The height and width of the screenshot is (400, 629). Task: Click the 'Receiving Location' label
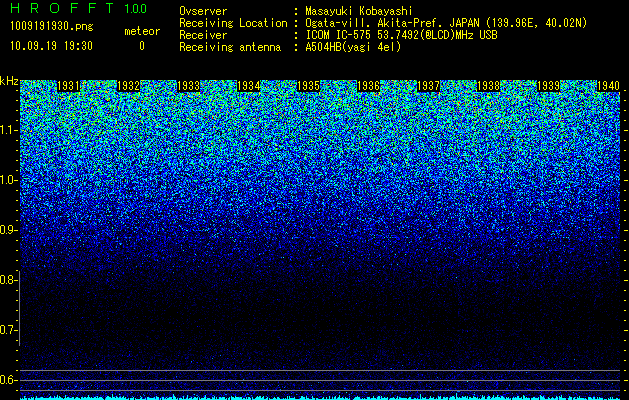[233, 23]
